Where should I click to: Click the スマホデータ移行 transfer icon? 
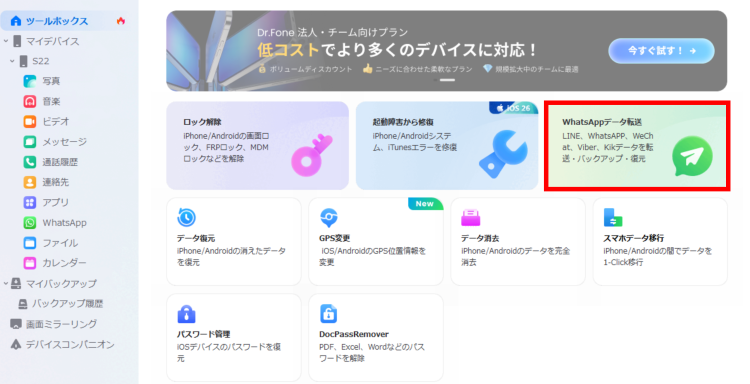613,218
